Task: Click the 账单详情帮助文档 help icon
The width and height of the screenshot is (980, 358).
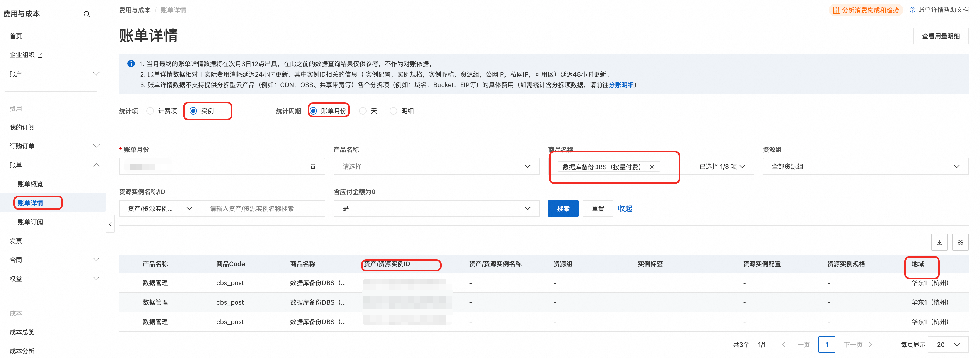Action: (x=912, y=10)
